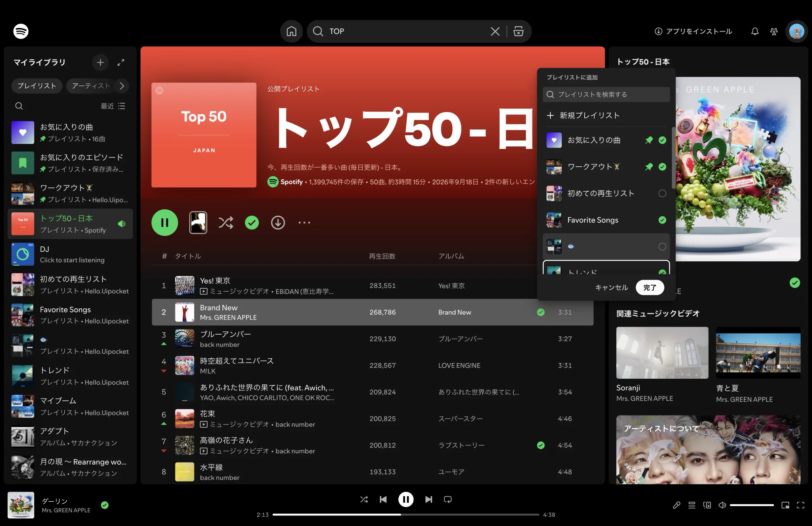Click キャンセル in the add menu
Image resolution: width=812 pixels, height=526 pixels.
point(611,288)
